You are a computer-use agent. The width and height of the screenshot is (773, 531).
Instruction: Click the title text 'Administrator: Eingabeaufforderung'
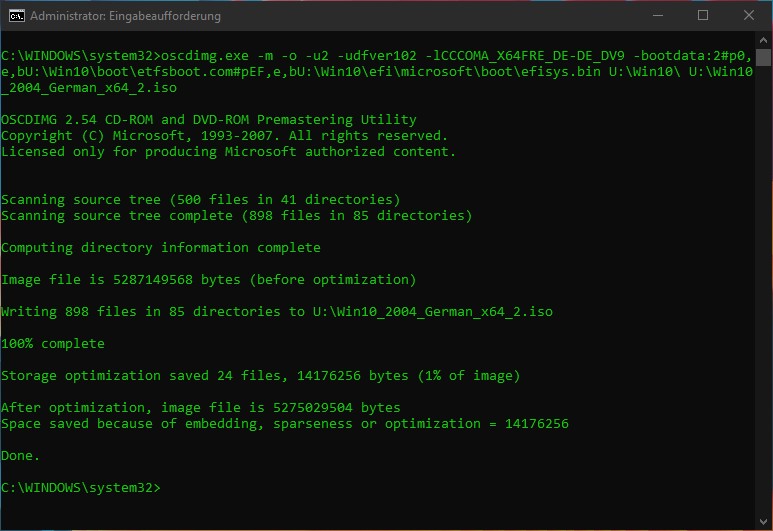pos(125,16)
